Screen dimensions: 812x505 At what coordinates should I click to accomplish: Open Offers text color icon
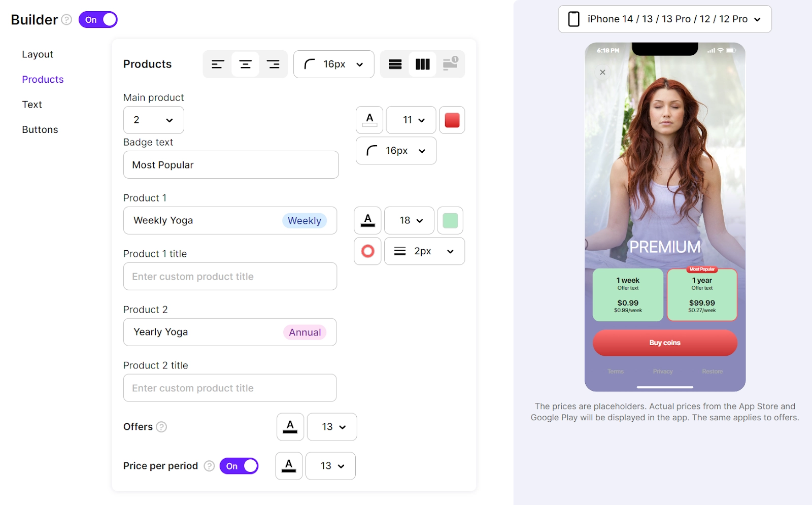point(290,427)
